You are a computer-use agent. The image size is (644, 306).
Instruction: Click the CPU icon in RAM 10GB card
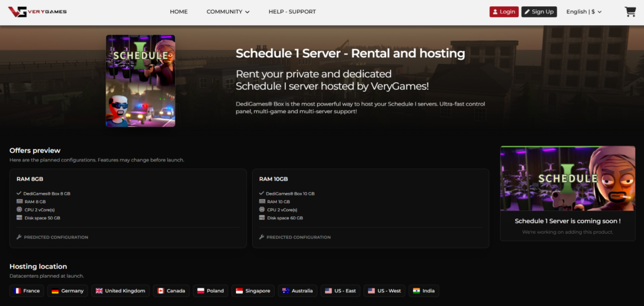coord(262,210)
